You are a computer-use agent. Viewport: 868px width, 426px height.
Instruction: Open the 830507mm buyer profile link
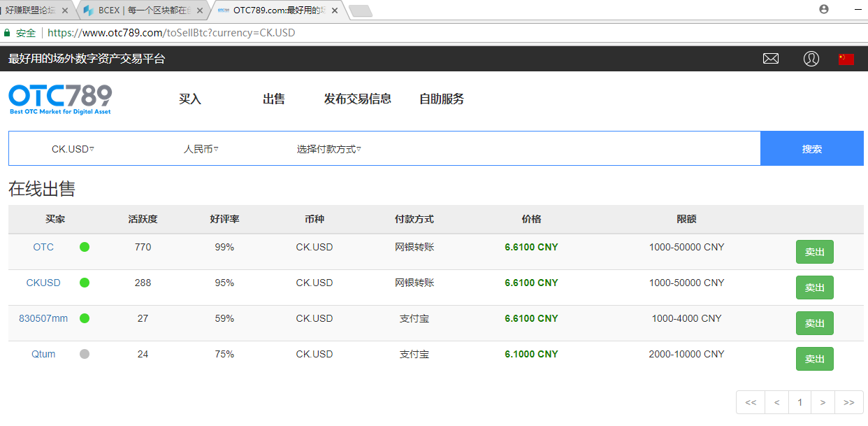click(43, 318)
